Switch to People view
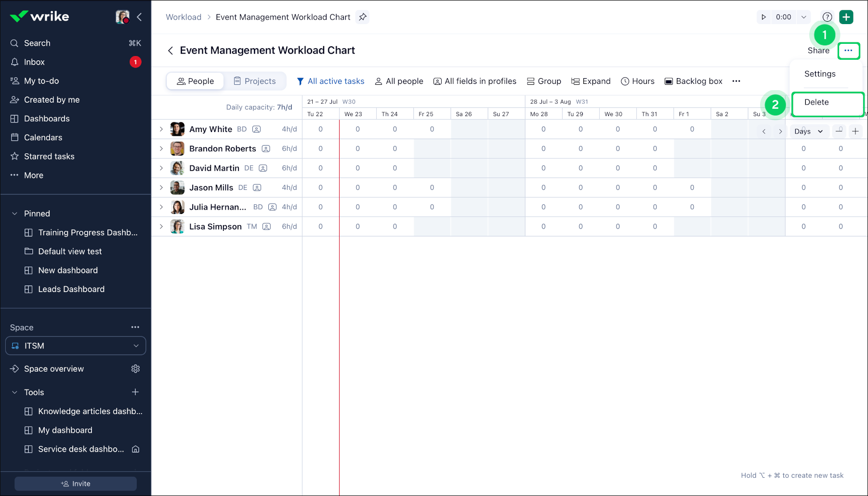Viewport: 868px width, 496px height. tap(195, 81)
